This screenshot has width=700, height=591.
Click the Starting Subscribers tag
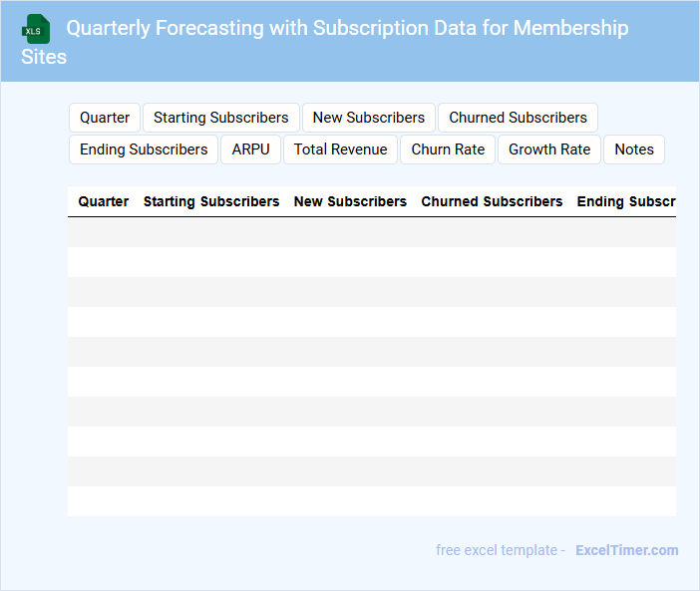[x=220, y=118]
